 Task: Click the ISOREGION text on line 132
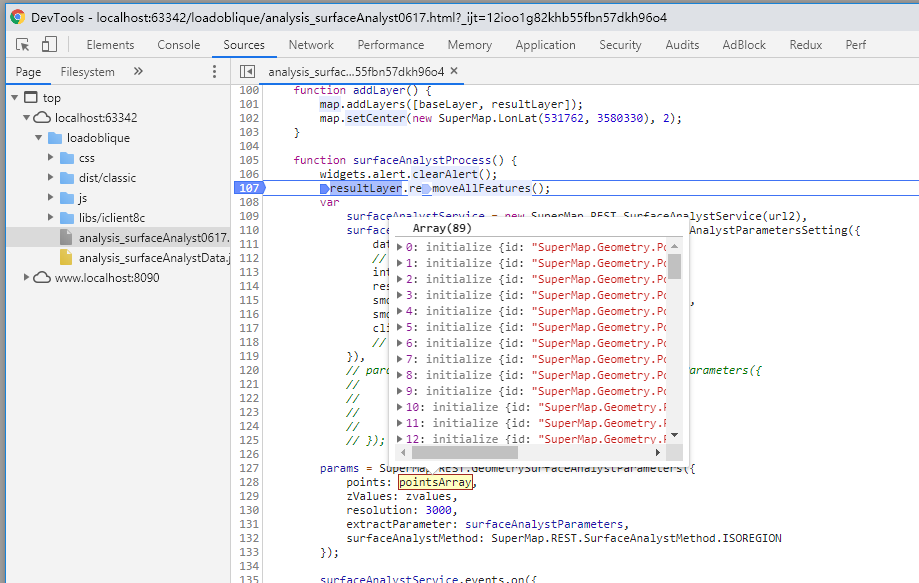[x=752, y=538]
